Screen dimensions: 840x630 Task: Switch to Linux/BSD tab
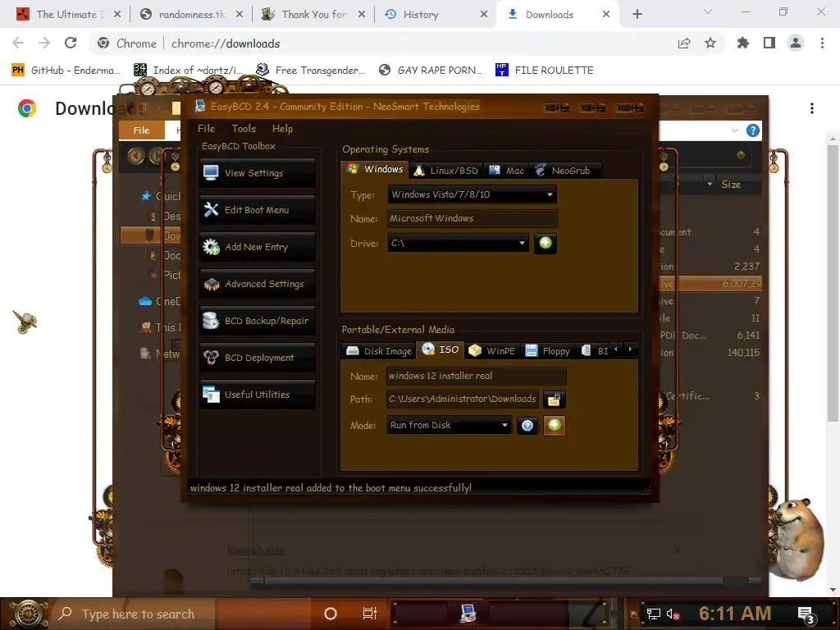point(445,171)
